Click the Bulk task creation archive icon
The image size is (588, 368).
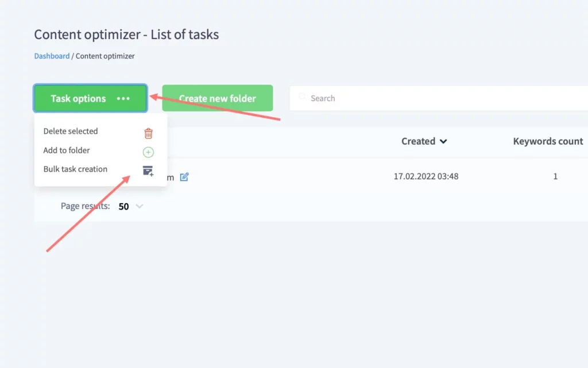click(148, 171)
